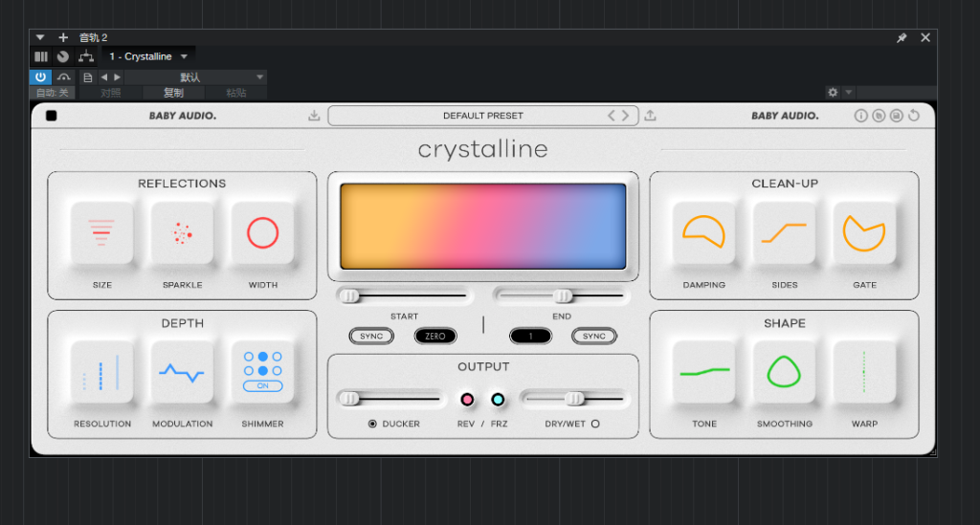The height and width of the screenshot is (525, 980).
Task: Go to previous Crystalline preset arrow
Action: [612, 116]
